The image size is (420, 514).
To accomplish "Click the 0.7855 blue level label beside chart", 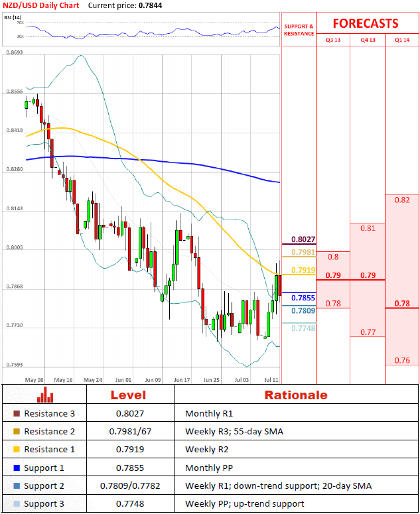I will tap(303, 298).
